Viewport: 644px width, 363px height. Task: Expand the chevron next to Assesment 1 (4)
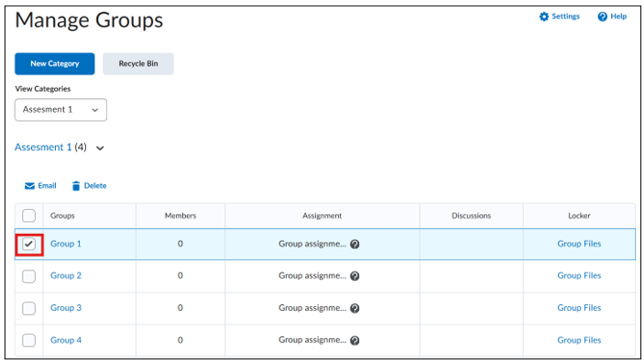[x=100, y=148]
